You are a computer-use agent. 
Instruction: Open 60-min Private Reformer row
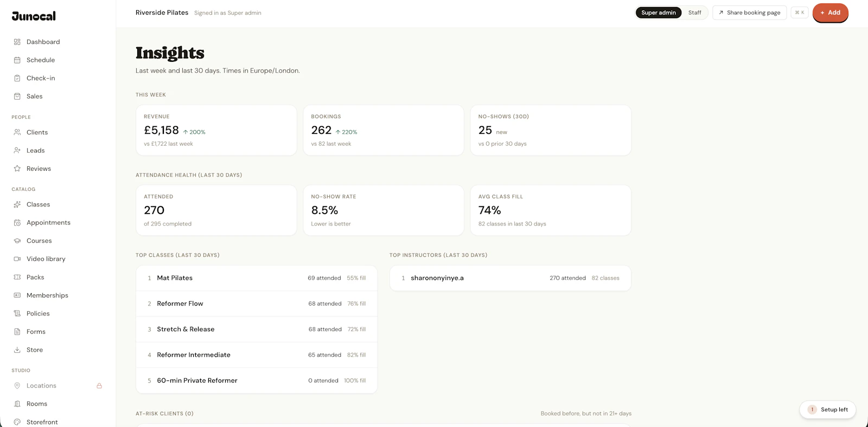257,380
